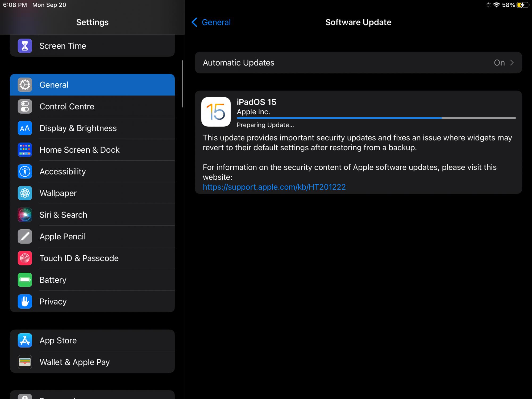Tap the Display & Brightness AA icon
Image resolution: width=532 pixels, height=399 pixels.
(25, 128)
